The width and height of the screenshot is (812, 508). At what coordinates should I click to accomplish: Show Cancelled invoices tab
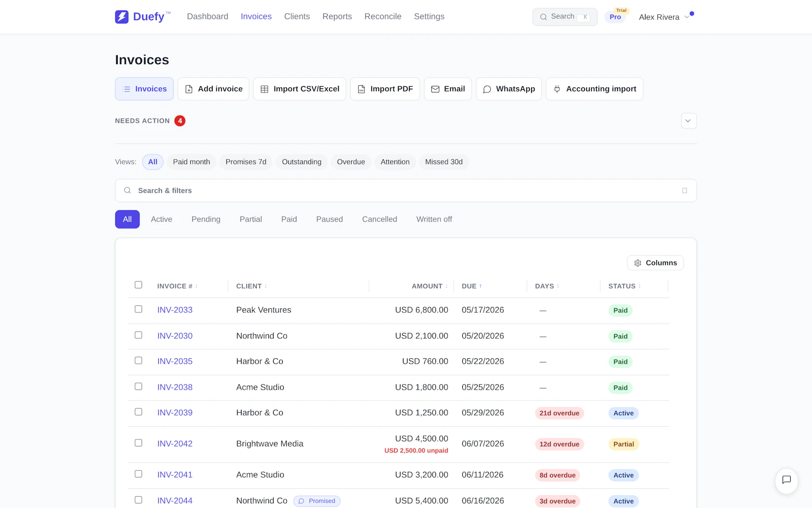pos(380,219)
